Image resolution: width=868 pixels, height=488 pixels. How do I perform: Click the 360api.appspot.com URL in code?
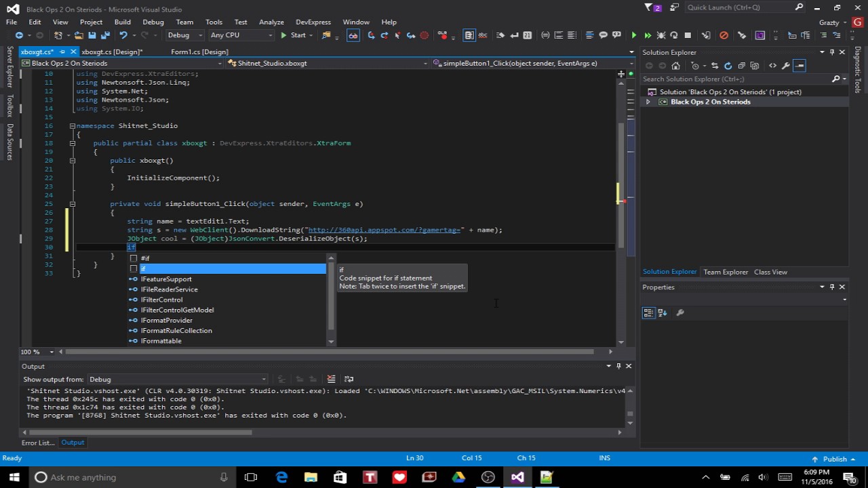tap(386, 230)
